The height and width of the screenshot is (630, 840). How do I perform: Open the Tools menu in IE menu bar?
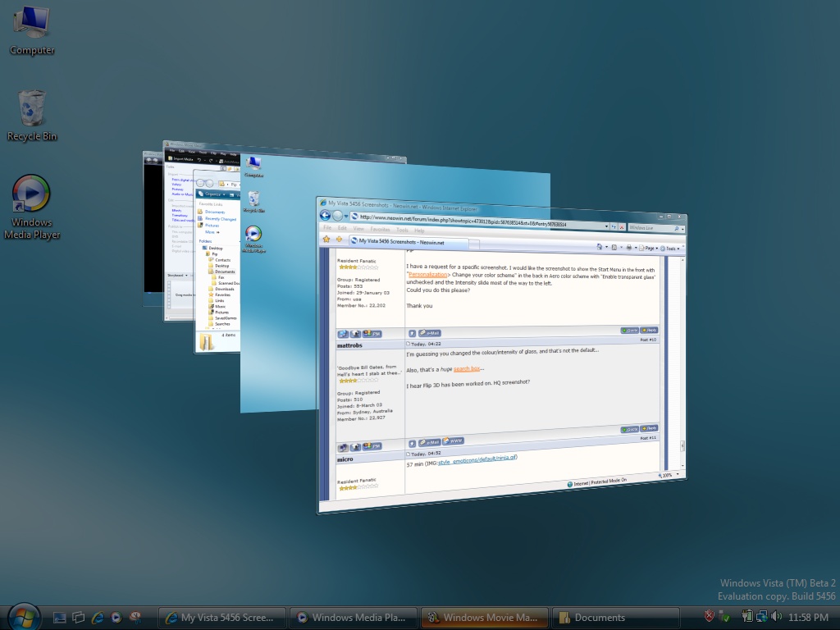point(402,230)
